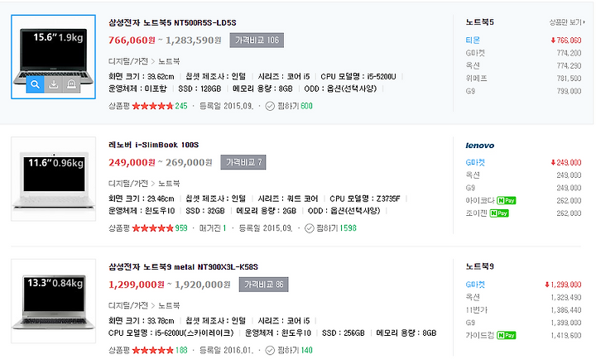This screenshot has width=596, height=364.
Task: Open the 15.6" 1.9kg laptop thumbnail
Action: pos(53,57)
